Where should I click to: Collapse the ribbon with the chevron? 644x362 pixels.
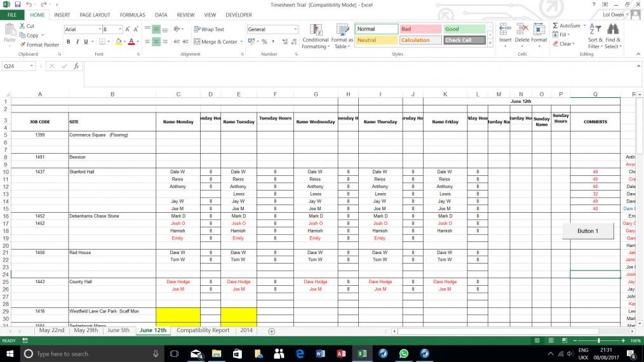[x=638, y=54]
